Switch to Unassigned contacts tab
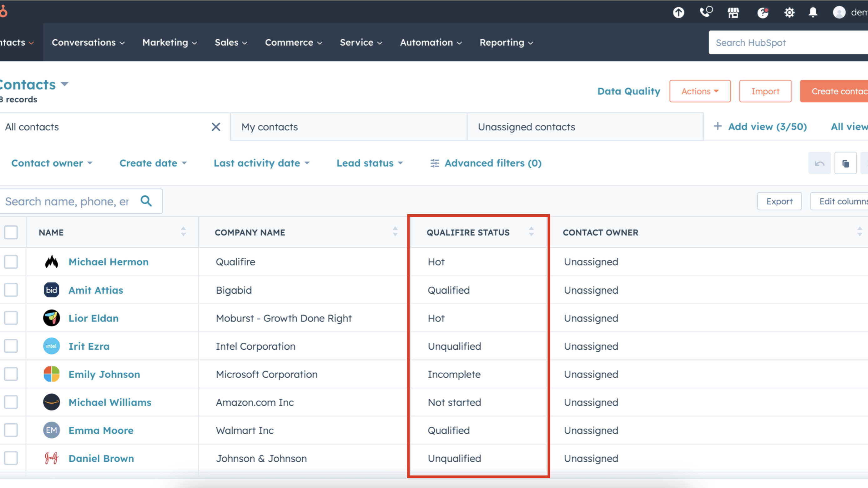 (x=526, y=127)
